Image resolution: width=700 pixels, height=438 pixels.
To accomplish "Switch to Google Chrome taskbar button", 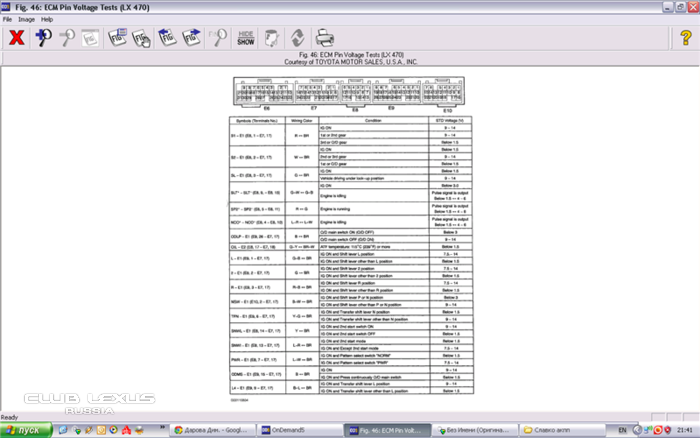I will point(213,430).
